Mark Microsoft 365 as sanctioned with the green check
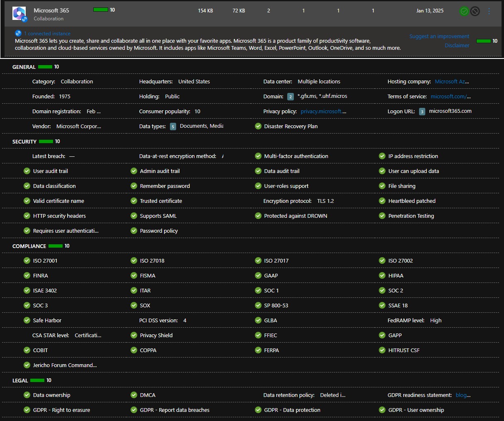Screen dimensions: 504x421 (x=464, y=11)
